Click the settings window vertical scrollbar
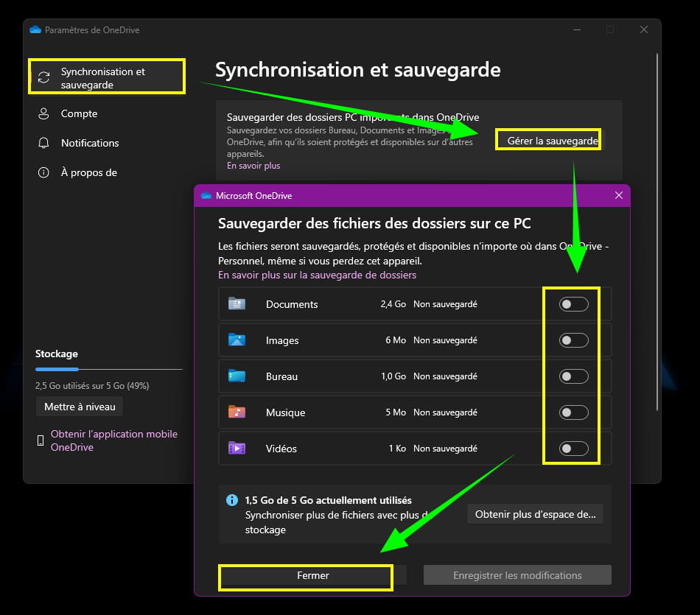 (657, 232)
